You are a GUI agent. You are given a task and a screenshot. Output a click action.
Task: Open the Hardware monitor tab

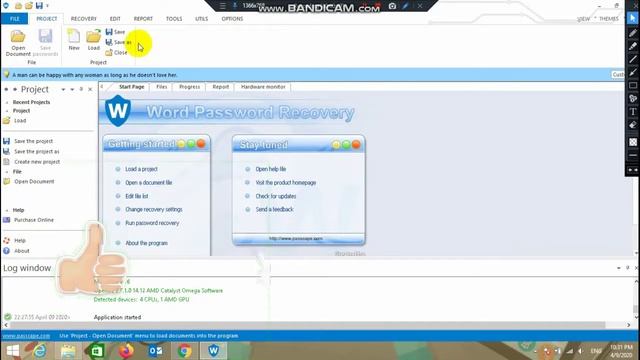click(x=263, y=87)
